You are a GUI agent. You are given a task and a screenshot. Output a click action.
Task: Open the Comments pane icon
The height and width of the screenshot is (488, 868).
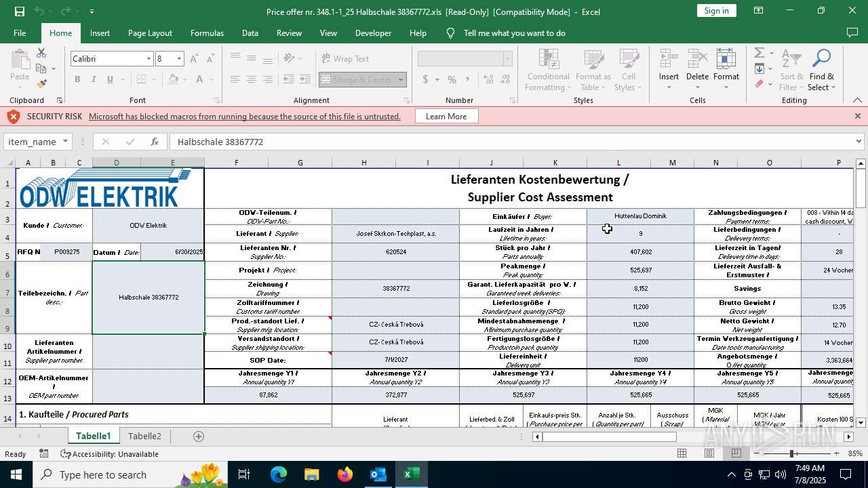point(852,33)
